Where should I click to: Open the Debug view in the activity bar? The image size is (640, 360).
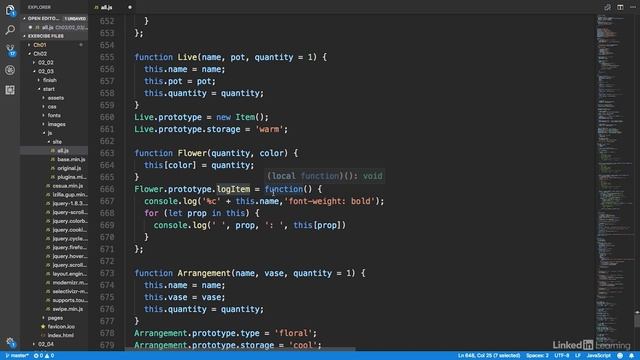[10, 70]
